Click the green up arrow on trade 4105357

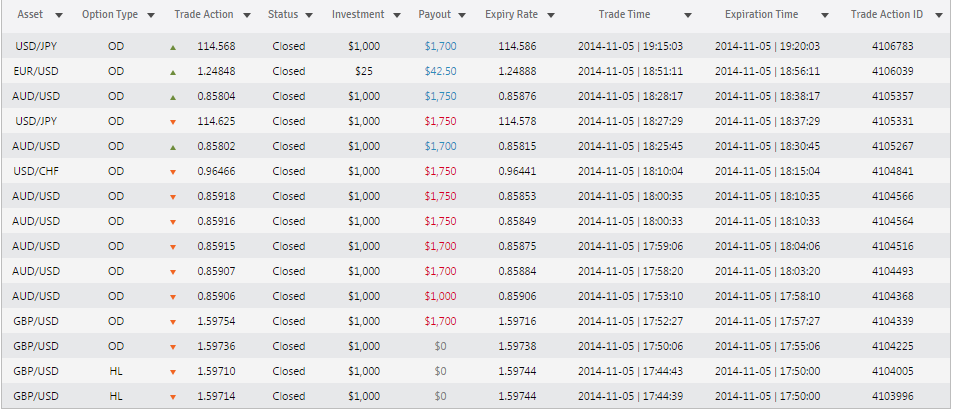coord(173,97)
